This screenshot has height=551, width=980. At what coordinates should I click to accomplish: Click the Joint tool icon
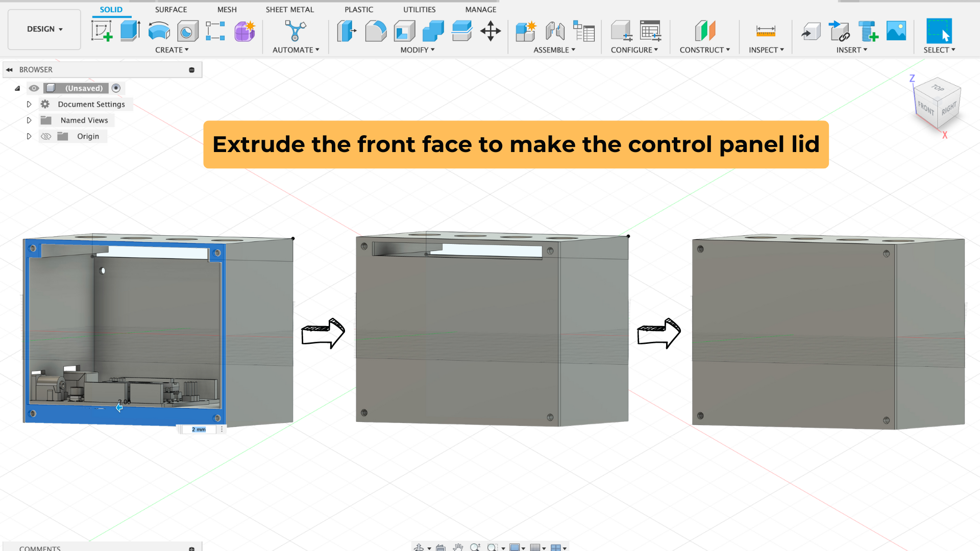(555, 31)
